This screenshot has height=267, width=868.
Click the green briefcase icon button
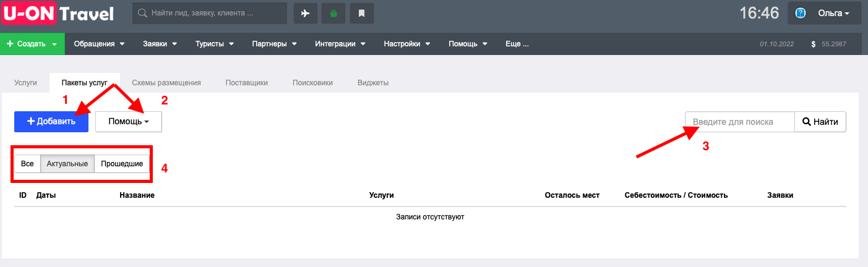pos(333,13)
